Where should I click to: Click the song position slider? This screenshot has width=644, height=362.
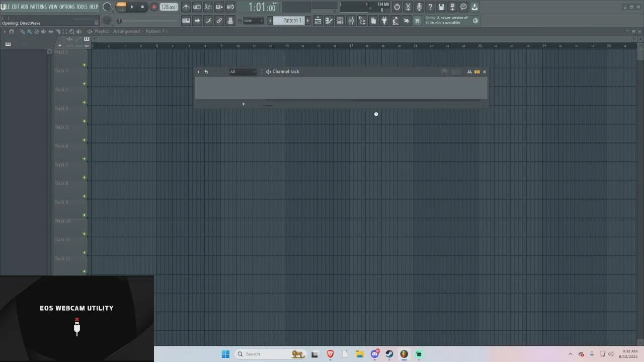[148, 21]
